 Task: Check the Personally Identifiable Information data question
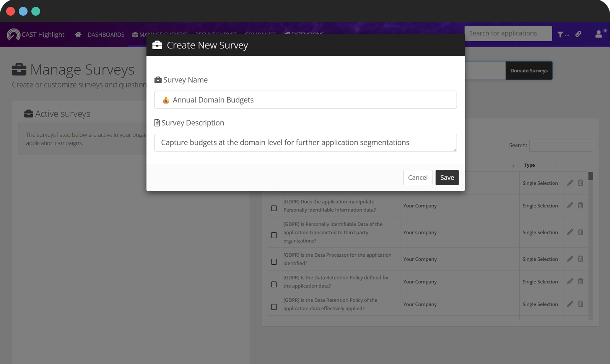(274, 209)
